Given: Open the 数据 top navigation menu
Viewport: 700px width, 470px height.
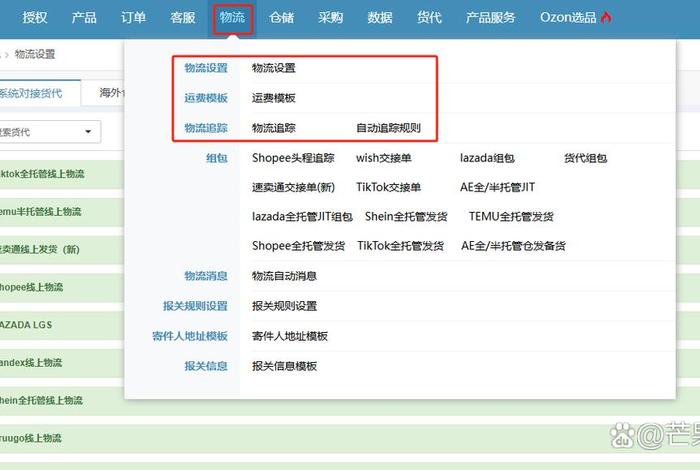Looking at the screenshot, I should [x=380, y=17].
